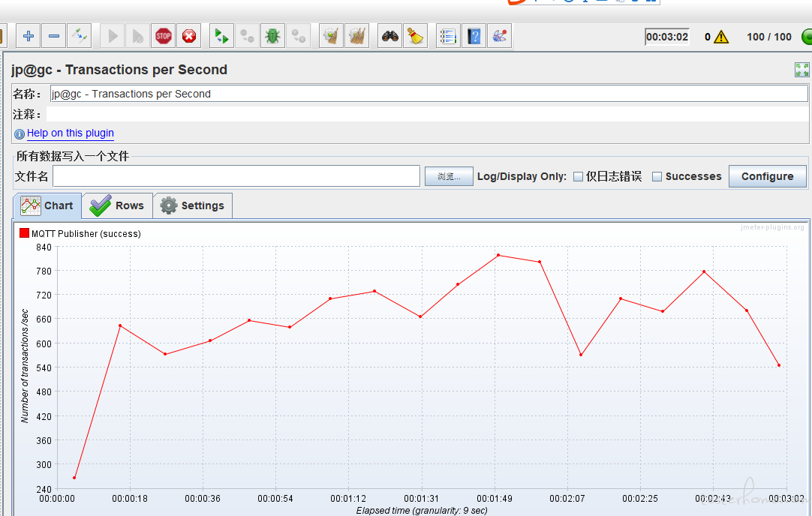The image size is (812, 516).
Task: Click the Shutdown red X icon
Action: pos(189,36)
